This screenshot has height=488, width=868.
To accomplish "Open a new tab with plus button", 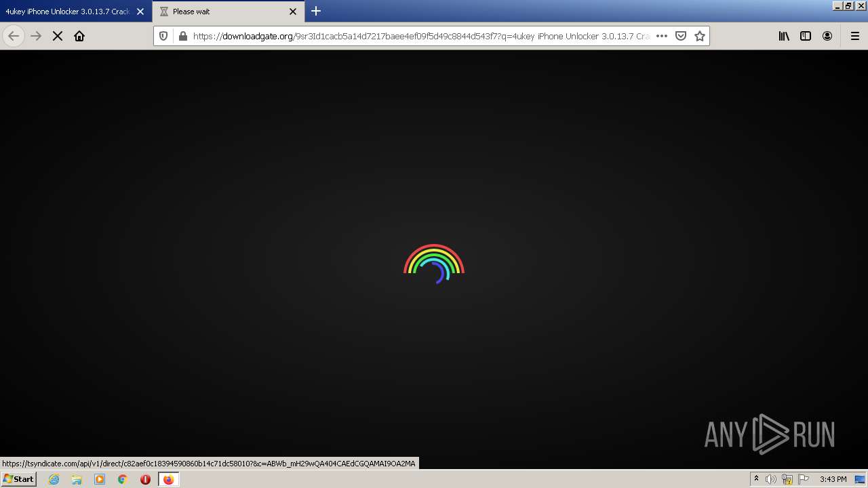I will click(316, 11).
